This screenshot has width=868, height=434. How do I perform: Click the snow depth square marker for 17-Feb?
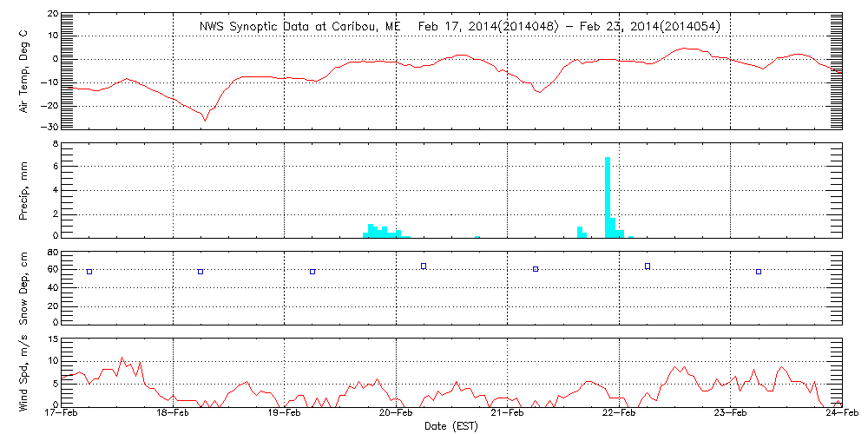point(89,271)
